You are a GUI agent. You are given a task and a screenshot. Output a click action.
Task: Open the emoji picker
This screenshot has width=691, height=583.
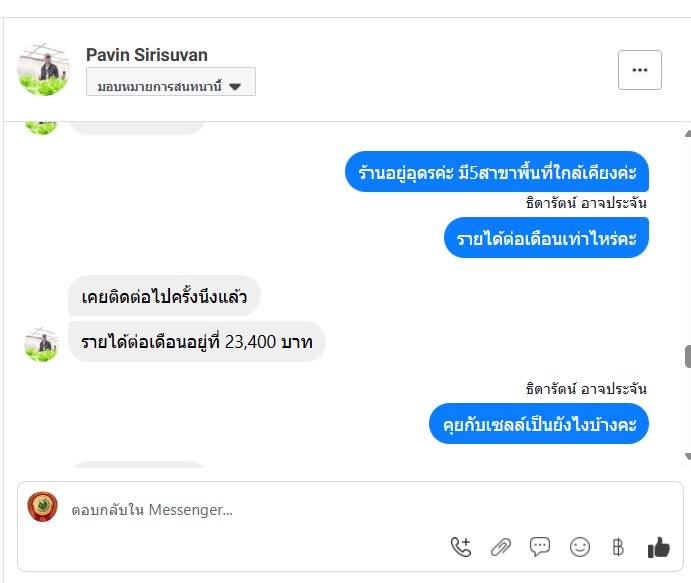click(579, 547)
